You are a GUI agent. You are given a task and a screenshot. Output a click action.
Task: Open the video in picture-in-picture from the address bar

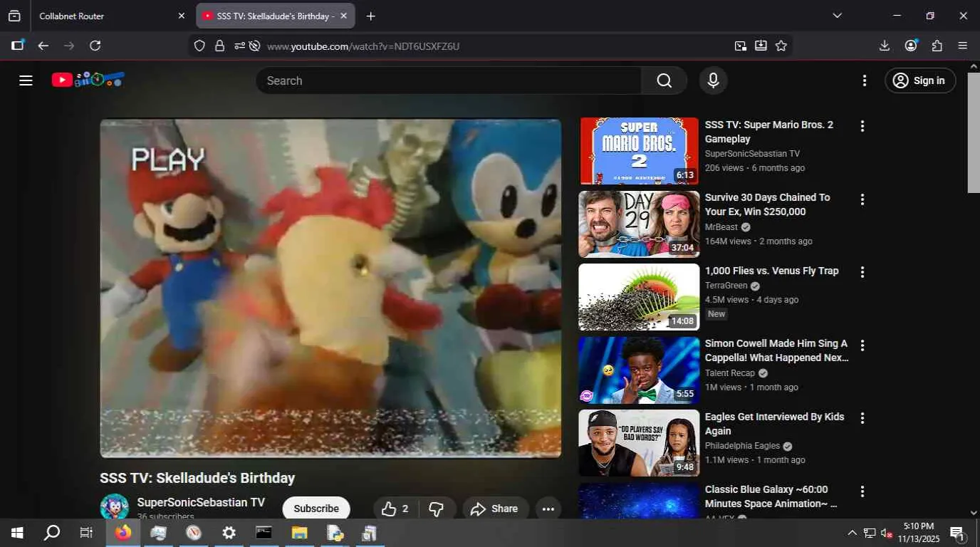741,46
